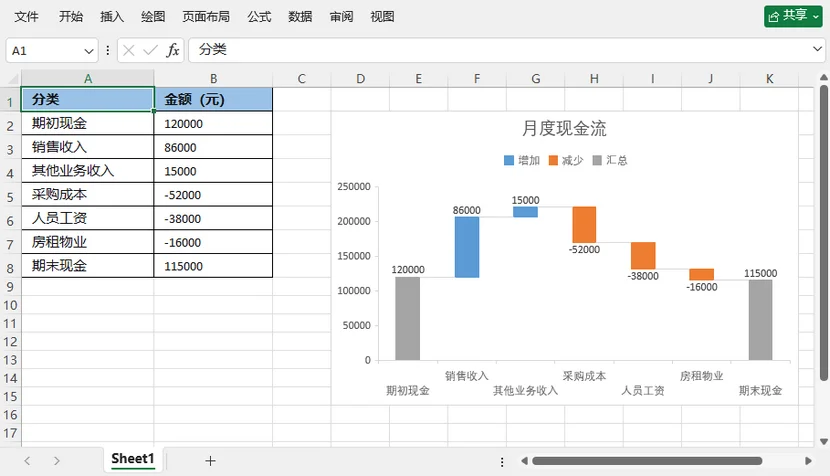Expand the Name Box dropdown arrow

pyautogui.click(x=88, y=51)
